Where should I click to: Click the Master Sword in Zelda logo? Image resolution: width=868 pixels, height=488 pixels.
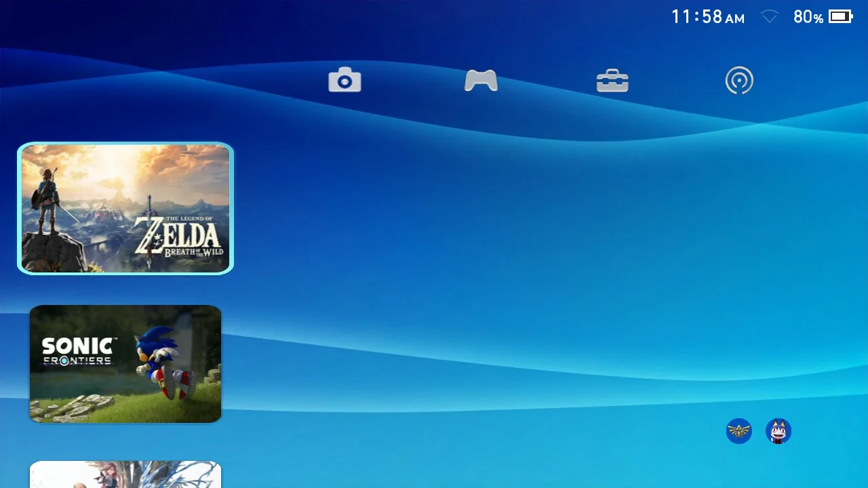pos(149,217)
